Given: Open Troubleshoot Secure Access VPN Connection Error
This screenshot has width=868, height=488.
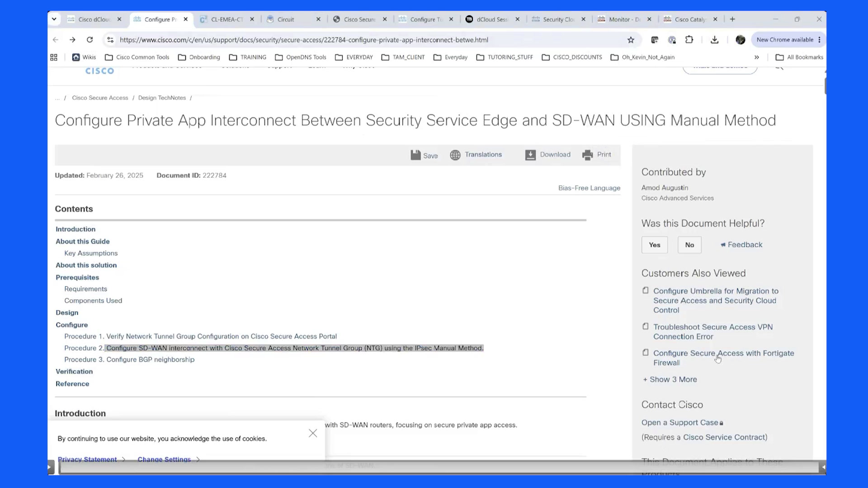Looking at the screenshot, I should (713, 332).
